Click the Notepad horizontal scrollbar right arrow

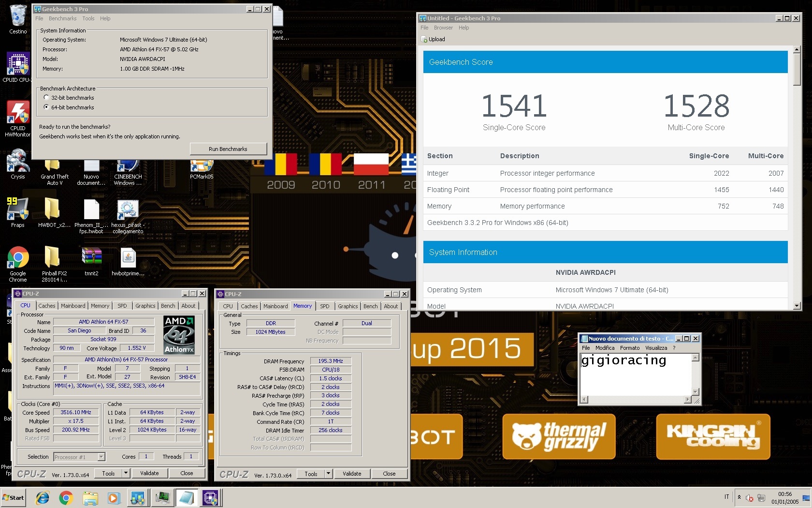coord(688,400)
